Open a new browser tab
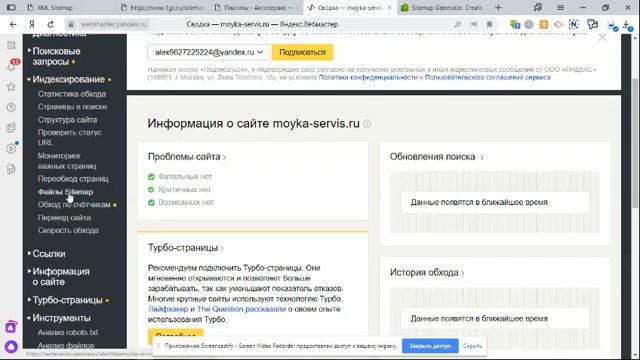Image resolution: width=640 pixels, height=360 pixels. (x=498, y=7)
